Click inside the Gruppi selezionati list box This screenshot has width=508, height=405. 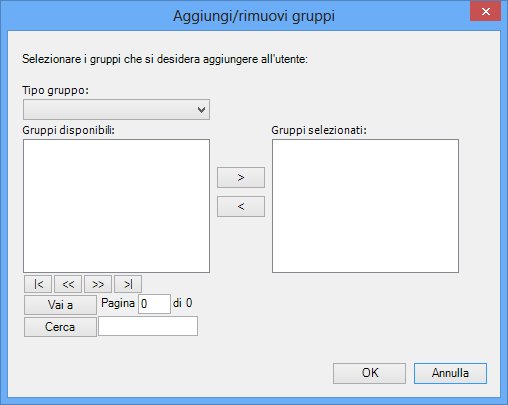[x=365, y=206]
